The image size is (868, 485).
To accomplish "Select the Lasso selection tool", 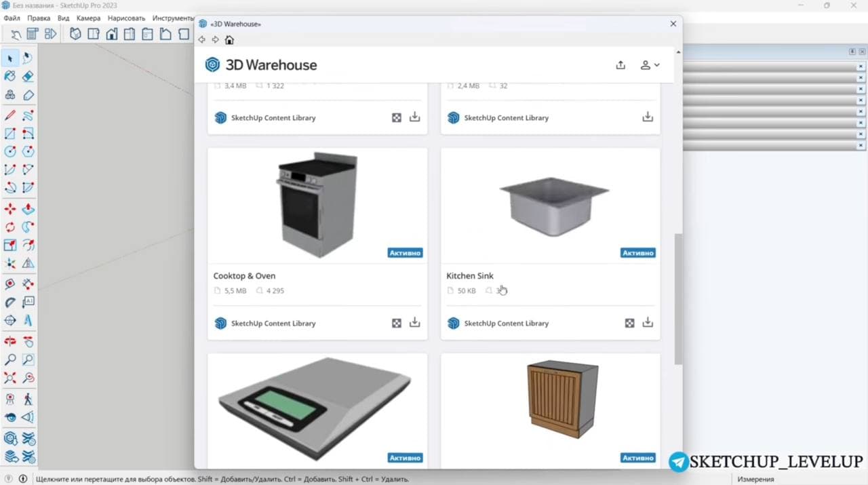I will click(28, 58).
